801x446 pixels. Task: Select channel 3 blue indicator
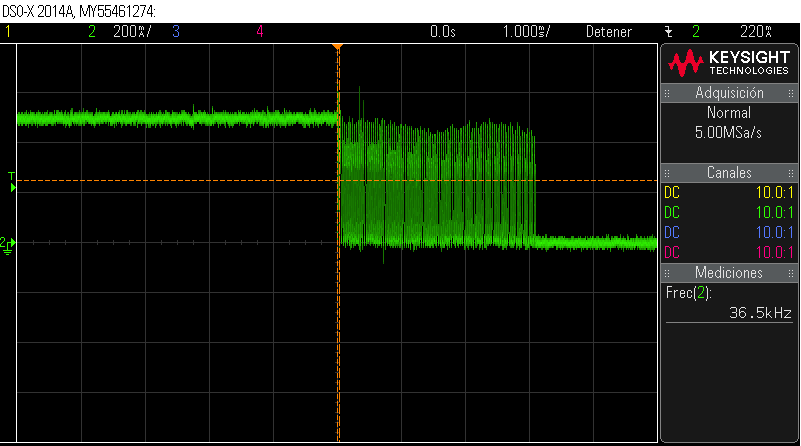pos(176,32)
